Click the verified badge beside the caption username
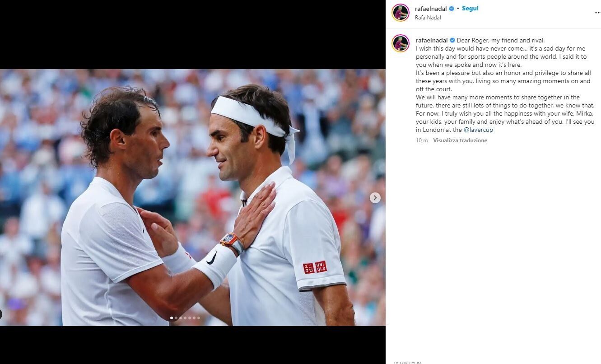Viewport: 601px width, 364px height. click(x=452, y=41)
